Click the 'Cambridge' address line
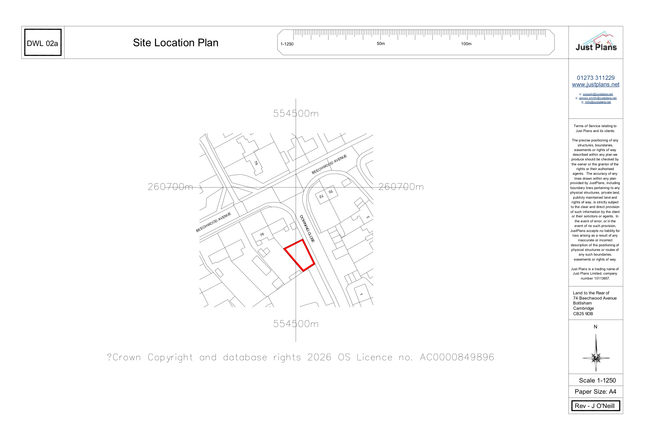The height and width of the screenshot is (430, 645). tap(583, 308)
